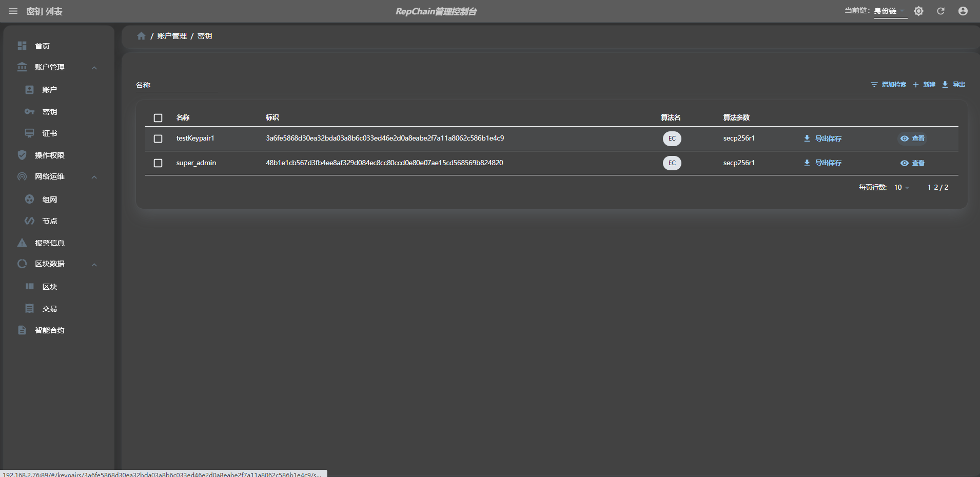
Task: Click secp256r1 in the testKeypair1 row
Action: [x=739, y=138]
